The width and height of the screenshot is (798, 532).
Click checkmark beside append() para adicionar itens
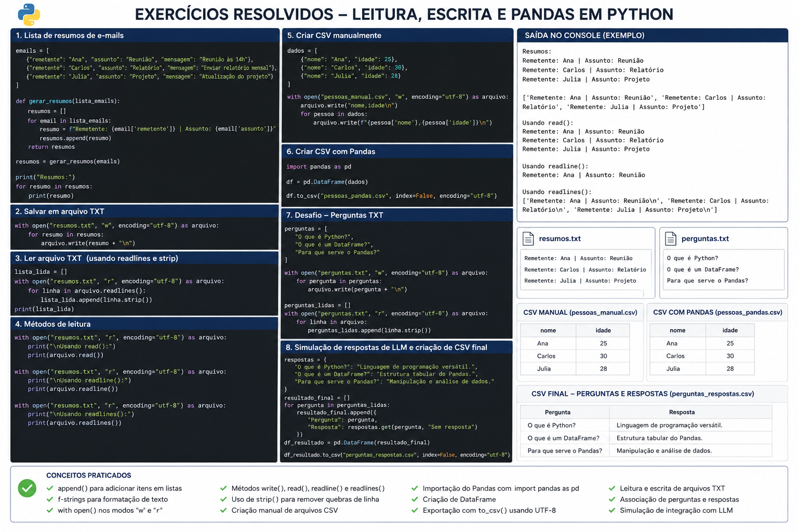coord(50,488)
